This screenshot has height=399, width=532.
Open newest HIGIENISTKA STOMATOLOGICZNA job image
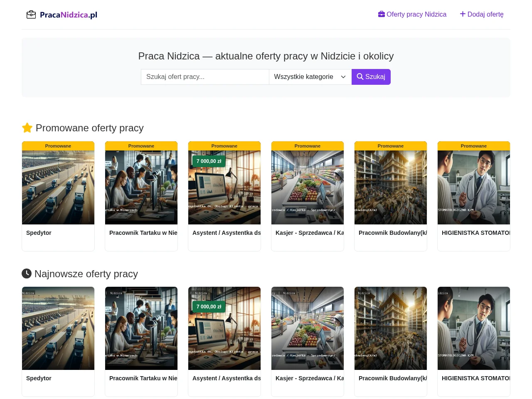(x=474, y=328)
